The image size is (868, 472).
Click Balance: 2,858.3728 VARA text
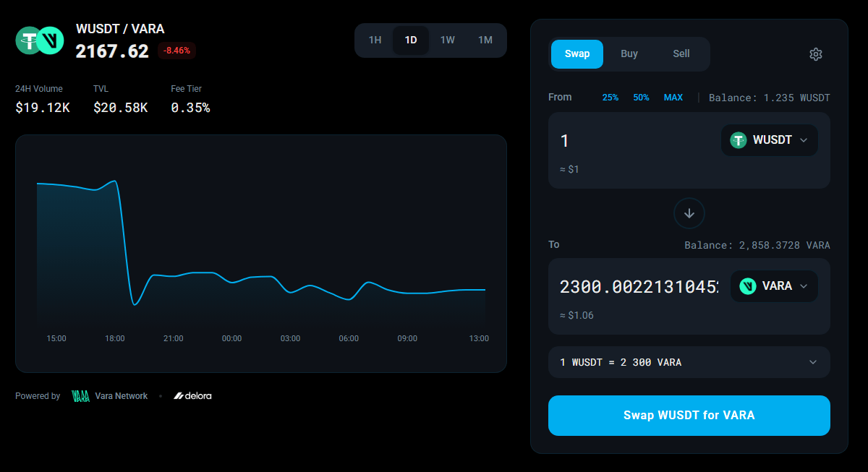point(757,245)
